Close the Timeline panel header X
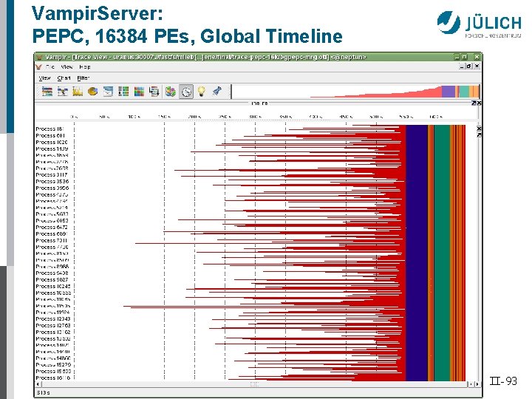Image resolution: width=532 pixels, height=399 pixels. click(479, 103)
